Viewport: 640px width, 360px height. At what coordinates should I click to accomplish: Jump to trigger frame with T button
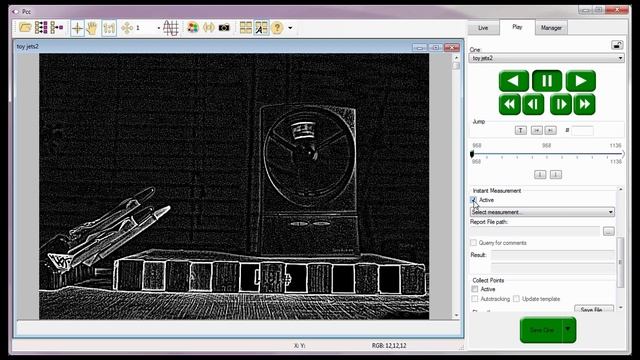(520, 130)
